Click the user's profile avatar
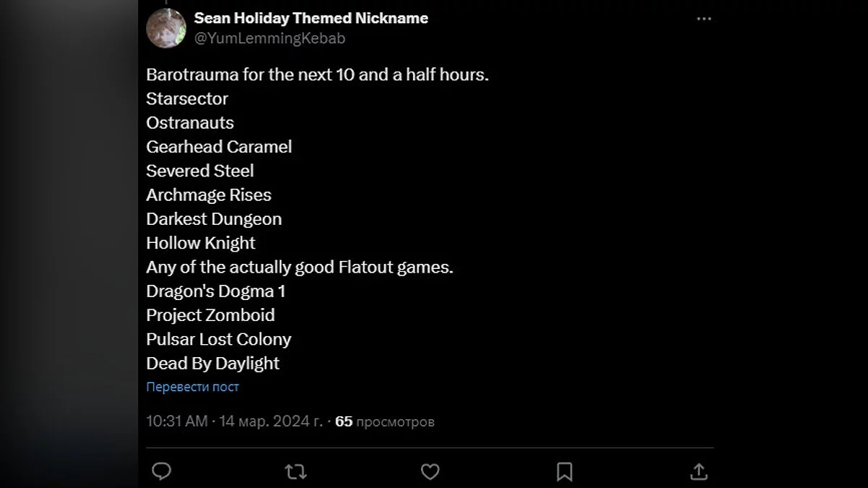 pyautogui.click(x=166, y=28)
